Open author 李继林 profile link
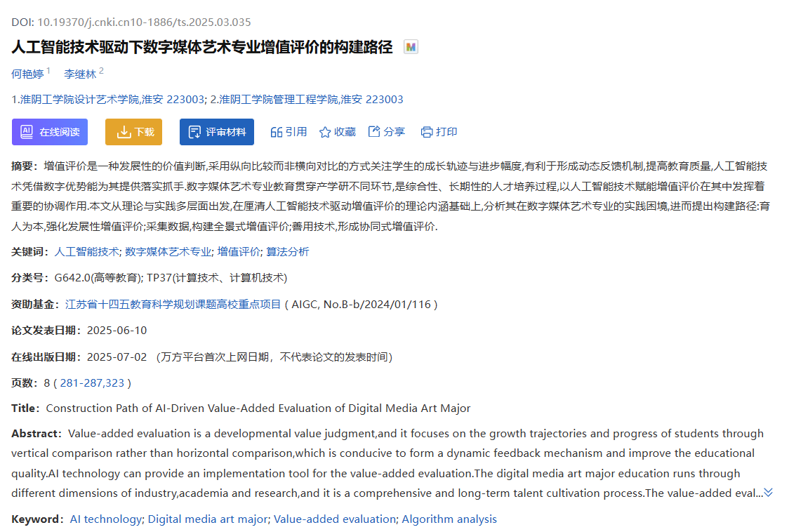Screen dimensions: 789x532 point(80,74)
